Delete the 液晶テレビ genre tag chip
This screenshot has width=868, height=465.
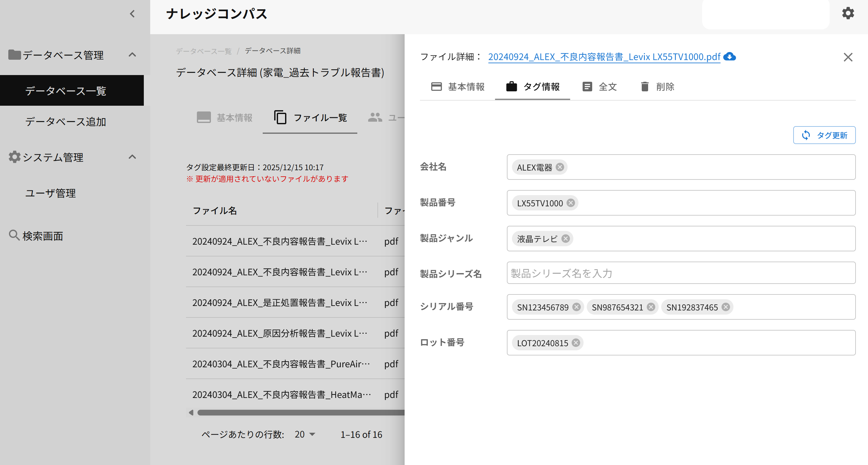click(x=565, y=238)
